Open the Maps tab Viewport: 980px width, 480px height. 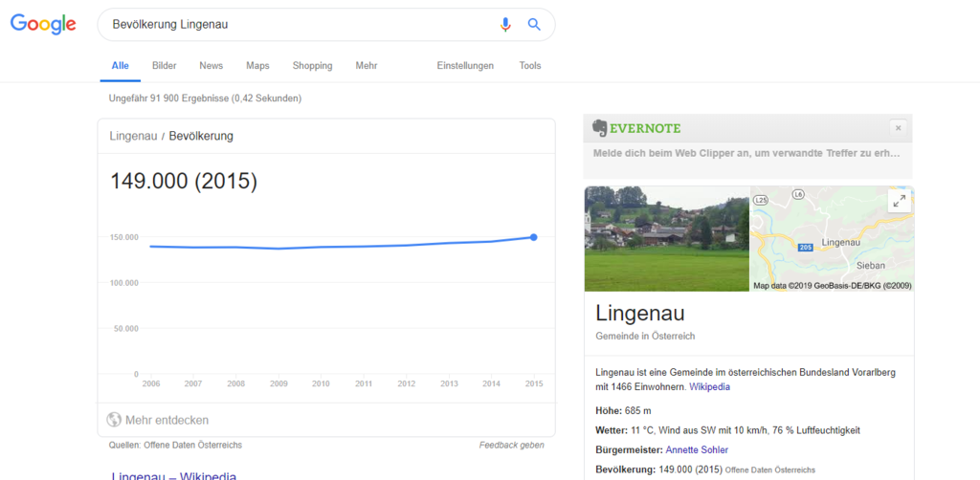(x=257, y=66)
